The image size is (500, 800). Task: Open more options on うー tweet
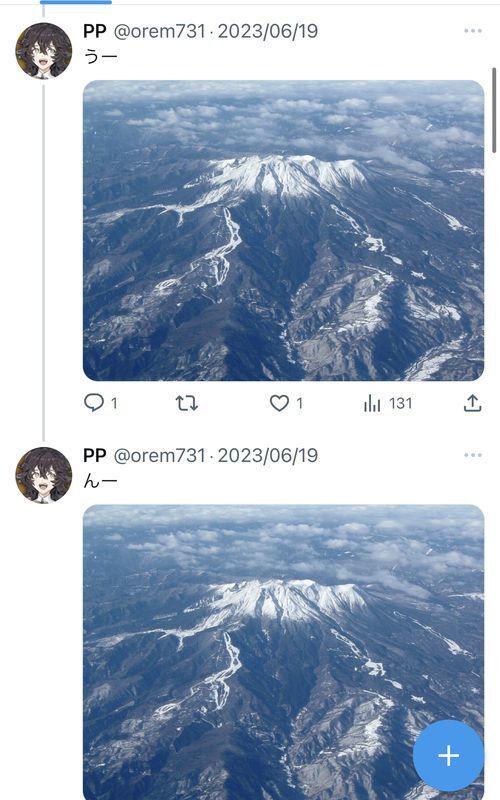click(473, 31)
